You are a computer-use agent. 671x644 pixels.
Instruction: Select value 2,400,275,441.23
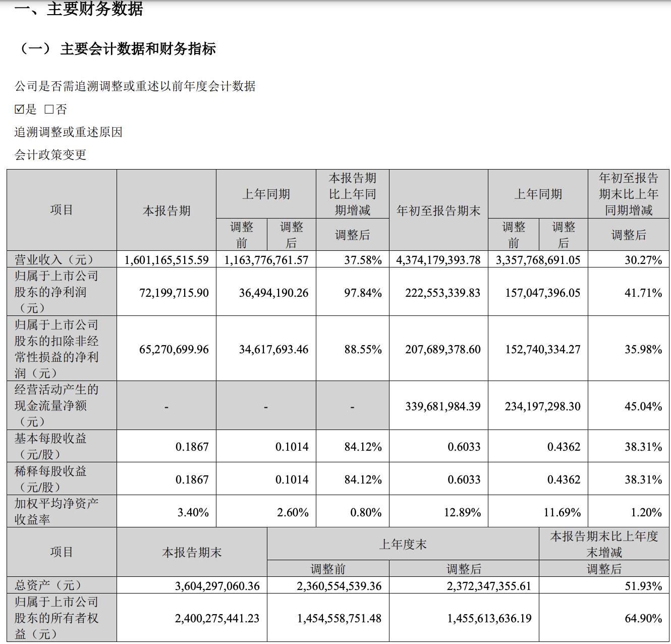click(x=217, y=618)
